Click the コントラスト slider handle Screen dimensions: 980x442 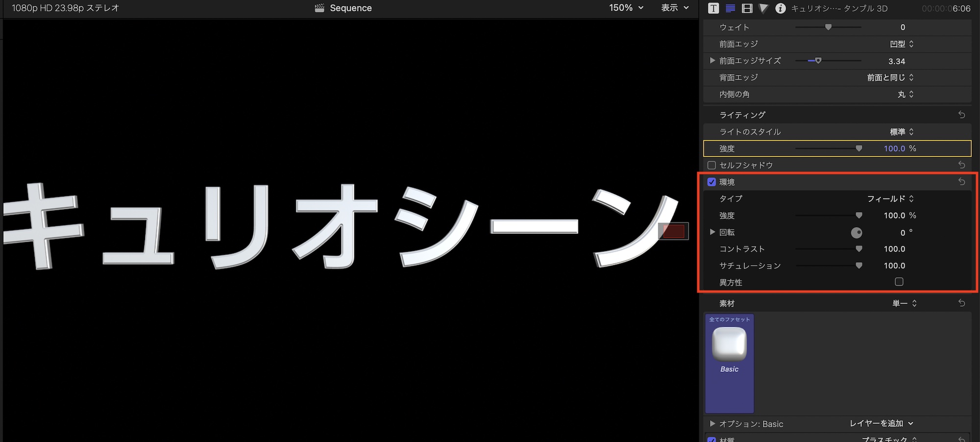tap(858, 249)
